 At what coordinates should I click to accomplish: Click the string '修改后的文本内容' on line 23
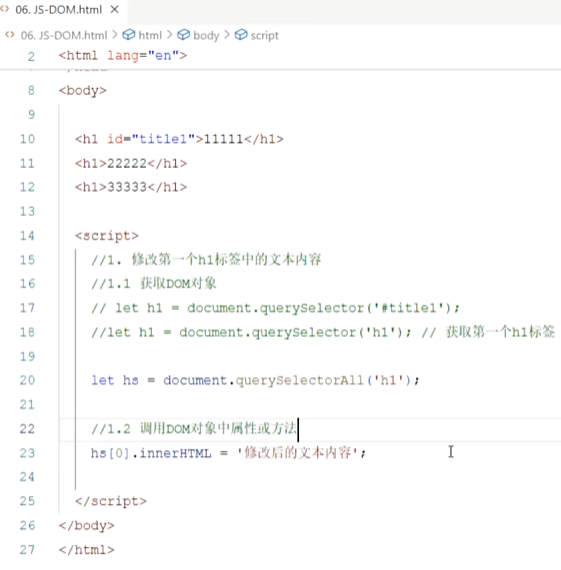pos(297,453)
